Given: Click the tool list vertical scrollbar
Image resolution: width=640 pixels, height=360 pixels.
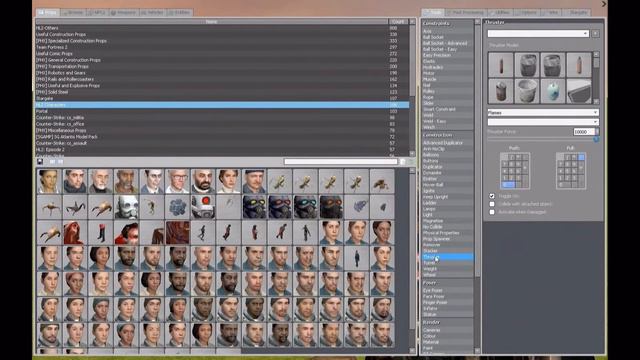Looking at the screenshot, I should click(x=477, y=187).
